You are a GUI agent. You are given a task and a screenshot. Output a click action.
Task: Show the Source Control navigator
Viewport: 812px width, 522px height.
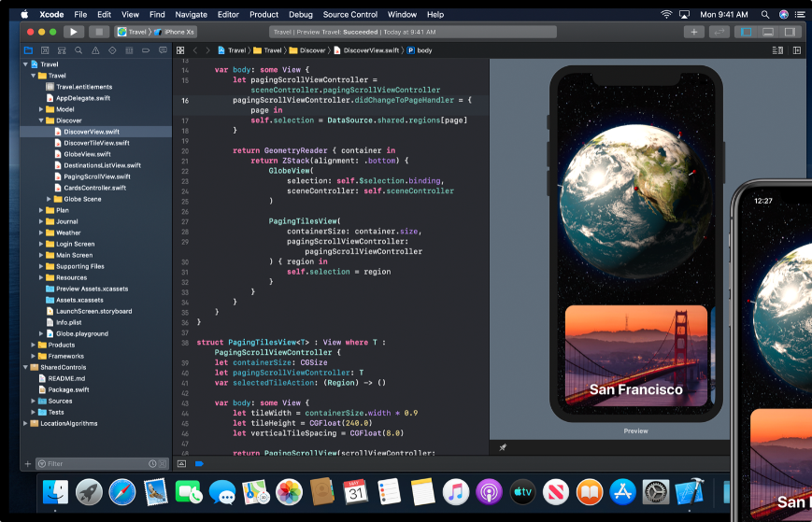click(45, 50)
